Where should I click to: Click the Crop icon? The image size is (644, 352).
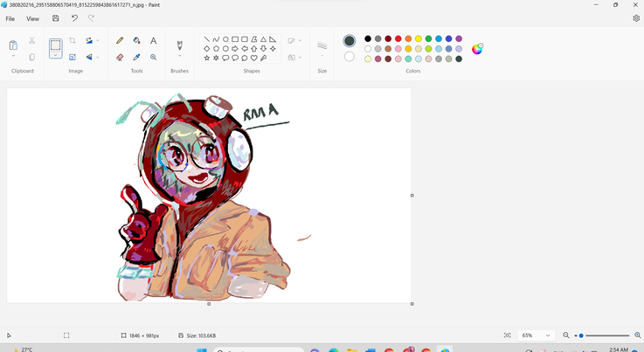click(x=73, y=40)
